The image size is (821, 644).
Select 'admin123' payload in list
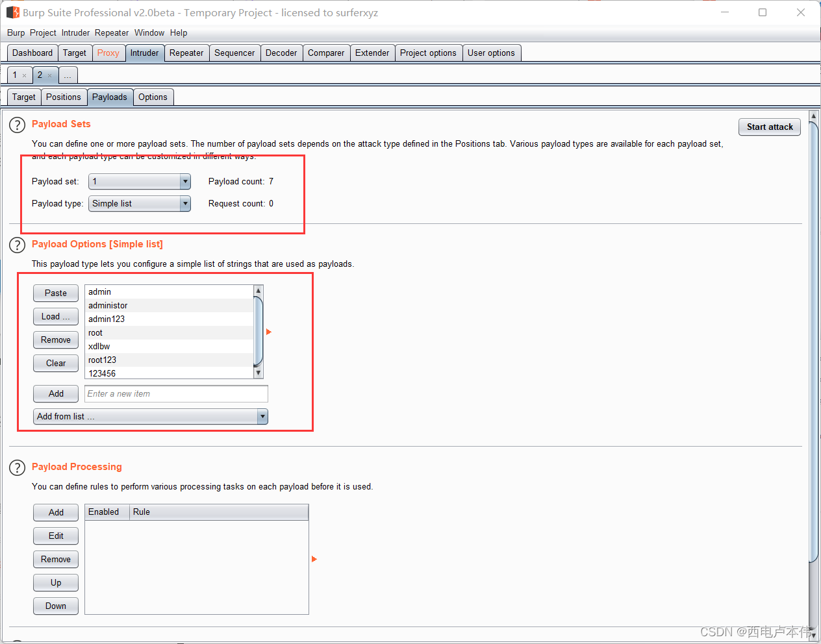pos(169,319)
